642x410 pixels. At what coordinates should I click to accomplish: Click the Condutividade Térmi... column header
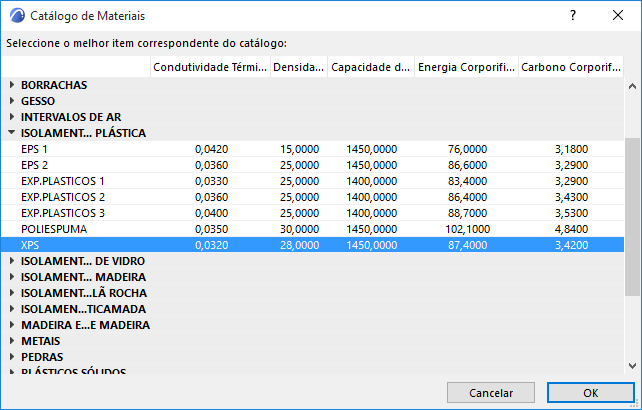[210, 67]
